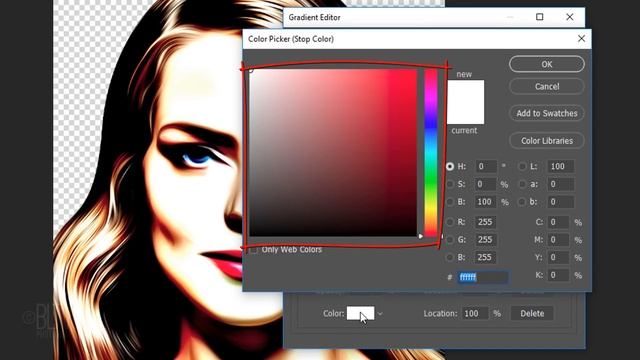Cancel the Color Picker dialog

[547, 87]
